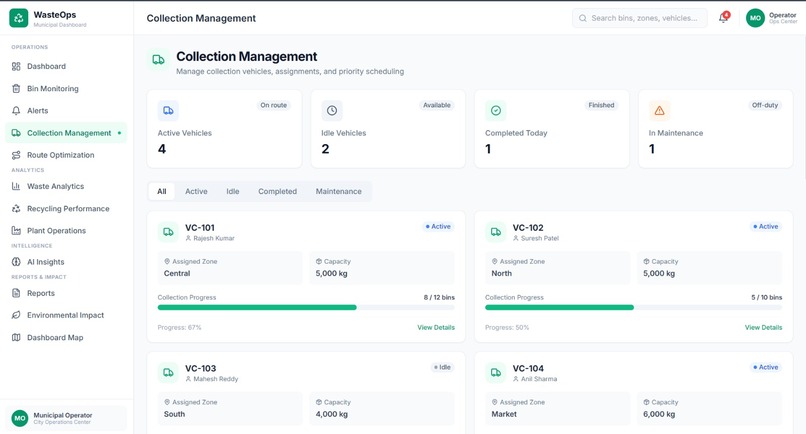The height and width of the screenshot is (434, 806).
Task: Click the Environmental Impact leaf icon
Action: (x=16, y=315)
